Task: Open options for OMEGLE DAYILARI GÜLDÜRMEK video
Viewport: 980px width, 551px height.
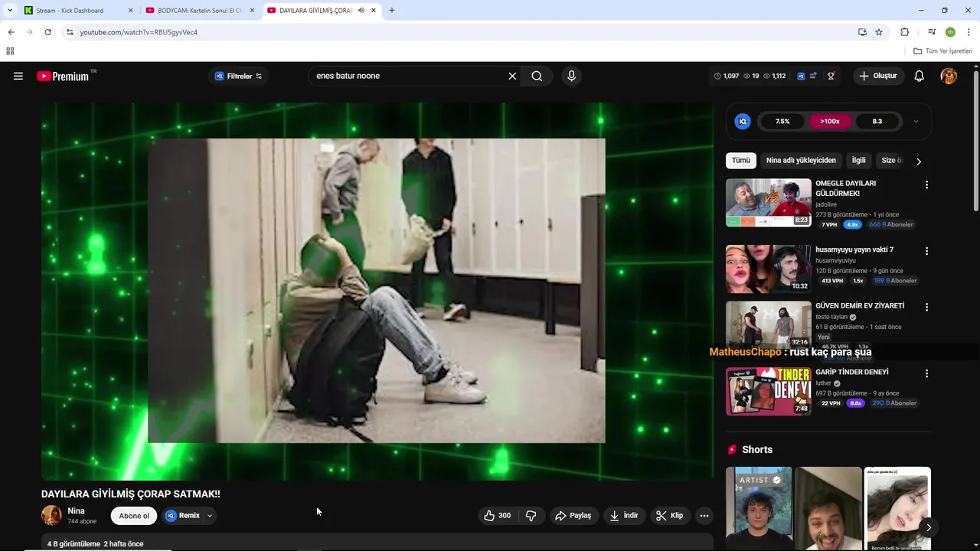Action: tap(926, 184)
